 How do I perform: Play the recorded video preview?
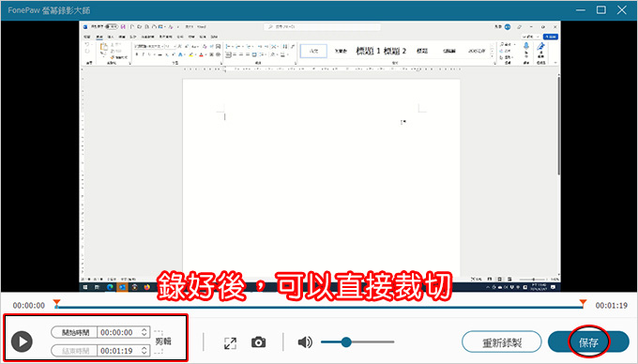22,341
